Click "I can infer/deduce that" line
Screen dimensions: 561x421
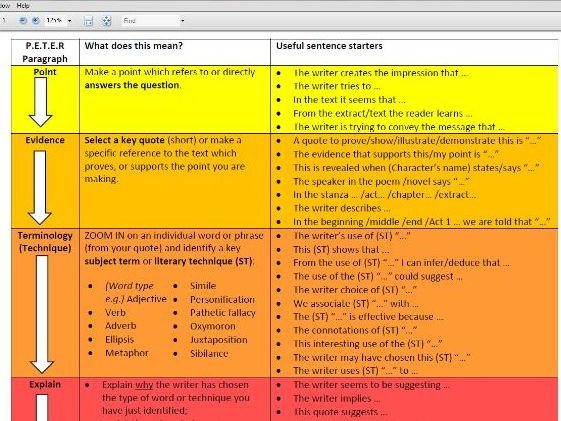(402, 263)
